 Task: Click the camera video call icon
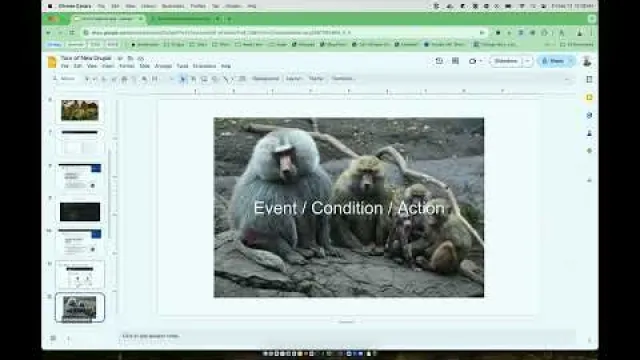click(473, 61)
